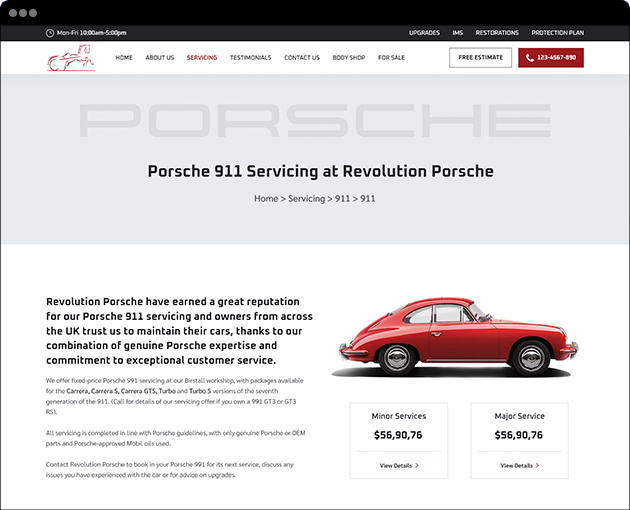Image resolution: width=630 pixels, height=510 pixels.
Task: Click the page title Porsche 911 Servicing heading
Action: pyautogui.click(x=321, y=171)
